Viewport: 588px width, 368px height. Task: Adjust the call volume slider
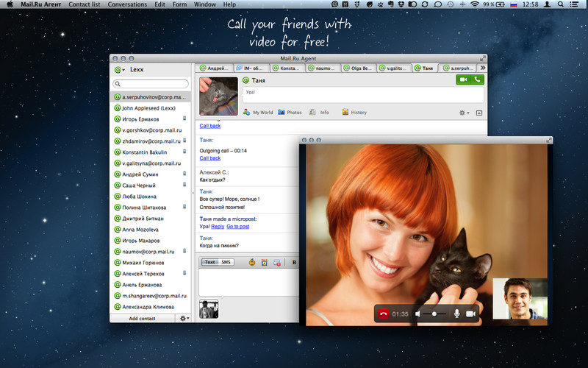pos(434,314)
